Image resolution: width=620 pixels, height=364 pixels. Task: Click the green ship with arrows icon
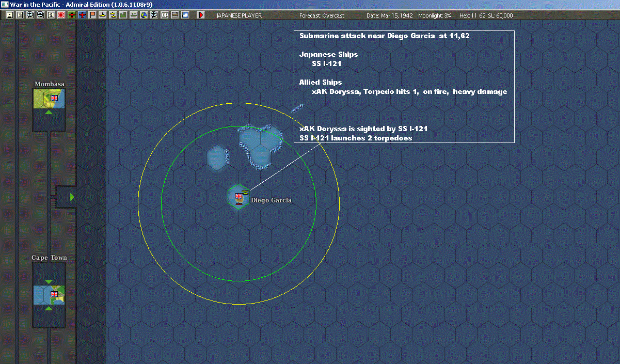(133, 15)
